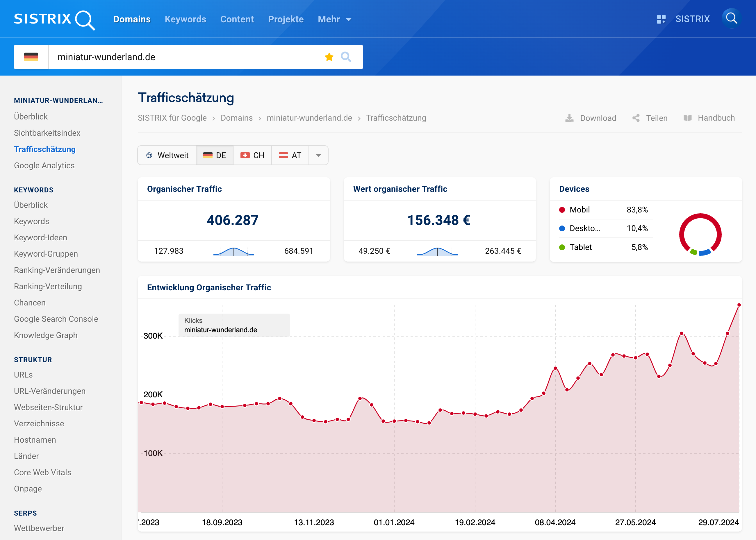Viewport: 756px width, 540px height.
Task: Open Wettbewerber in the sidebar
Action: point(39,528)
